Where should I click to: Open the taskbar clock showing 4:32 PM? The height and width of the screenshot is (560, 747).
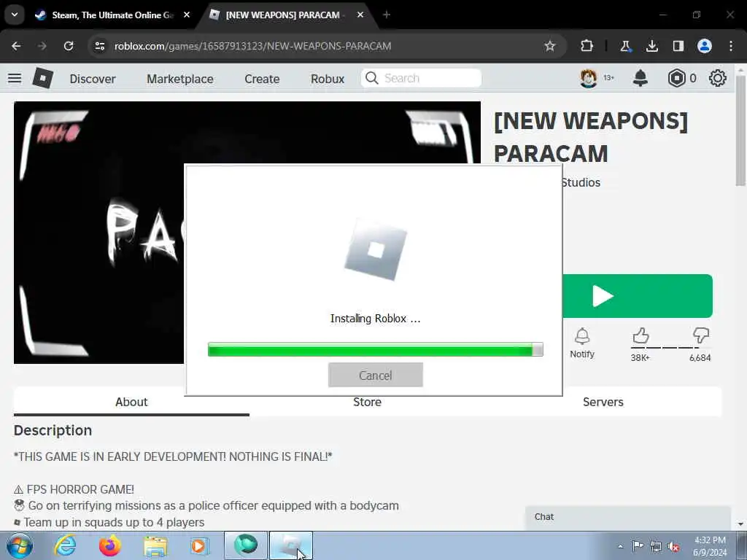click(x=710, y=546)
